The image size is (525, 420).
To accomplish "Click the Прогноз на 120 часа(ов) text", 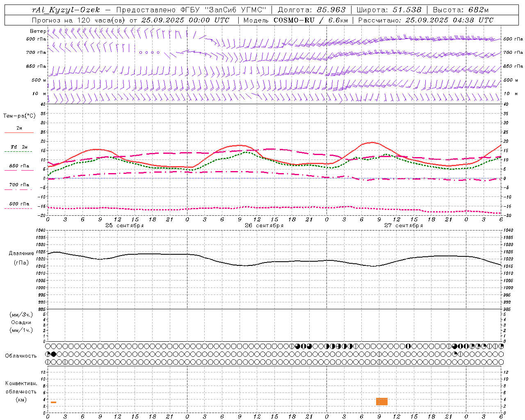I will (x=79, y=20).
